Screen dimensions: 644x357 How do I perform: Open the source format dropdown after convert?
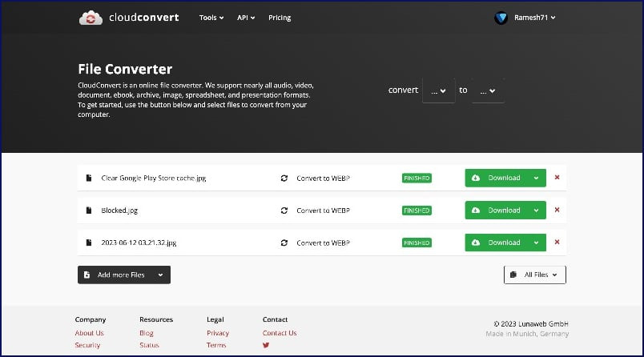pos(439,90)
